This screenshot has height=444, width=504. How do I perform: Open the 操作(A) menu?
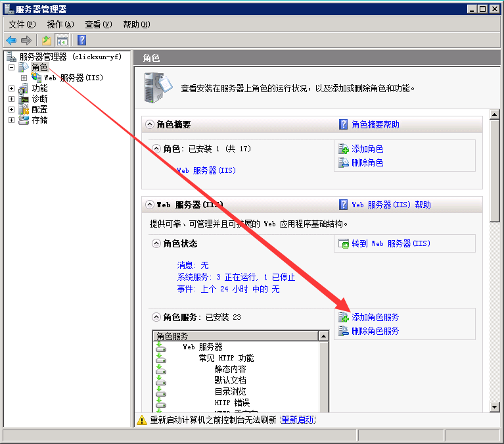(x=60, y=24)
